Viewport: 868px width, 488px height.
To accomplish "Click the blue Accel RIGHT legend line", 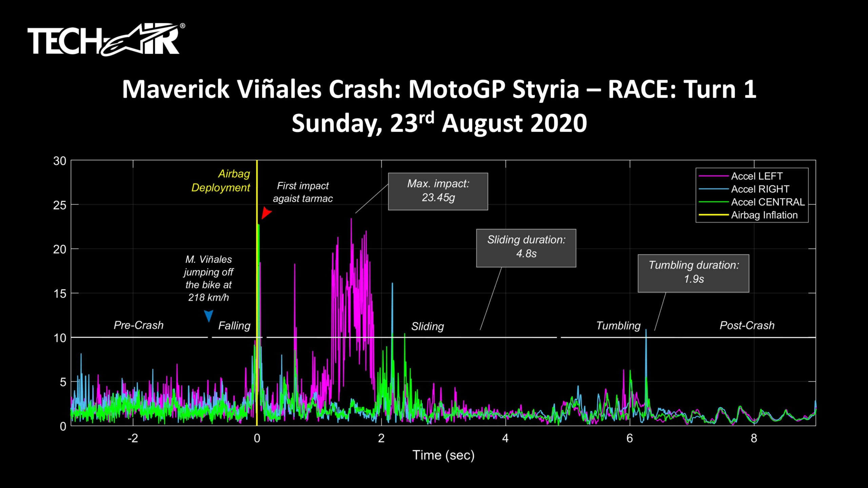I will [x=713, y=189].
